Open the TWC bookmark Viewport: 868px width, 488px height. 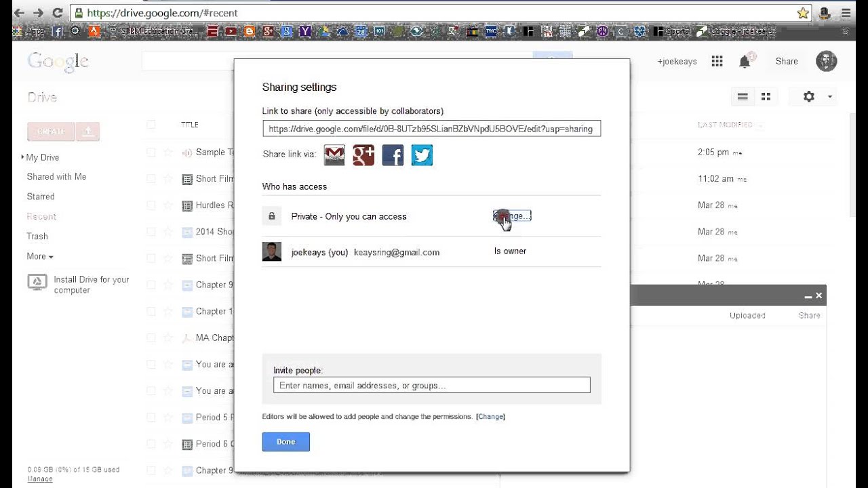click(x=491, y=31)
